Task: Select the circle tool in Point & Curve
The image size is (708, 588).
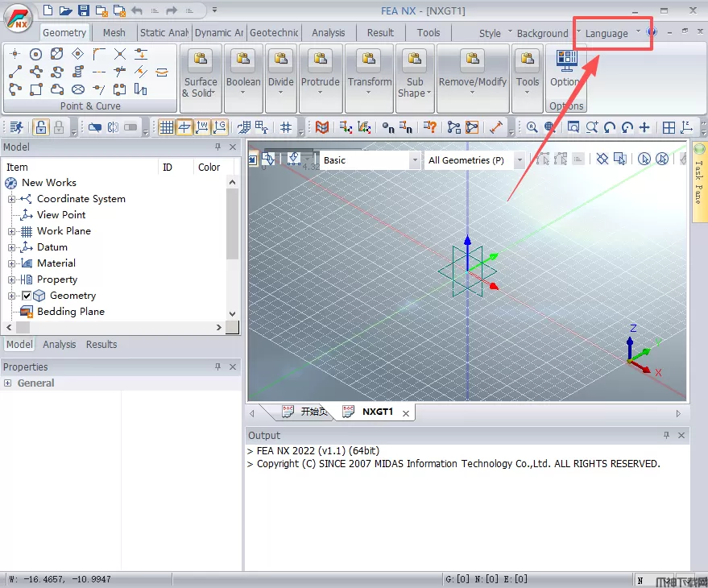Action: point(35,54)
